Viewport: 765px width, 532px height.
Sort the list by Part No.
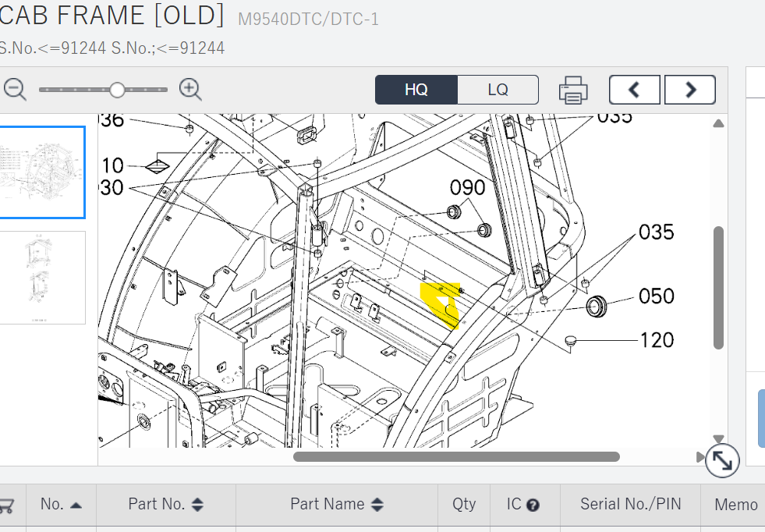click(x=165, y=505)
